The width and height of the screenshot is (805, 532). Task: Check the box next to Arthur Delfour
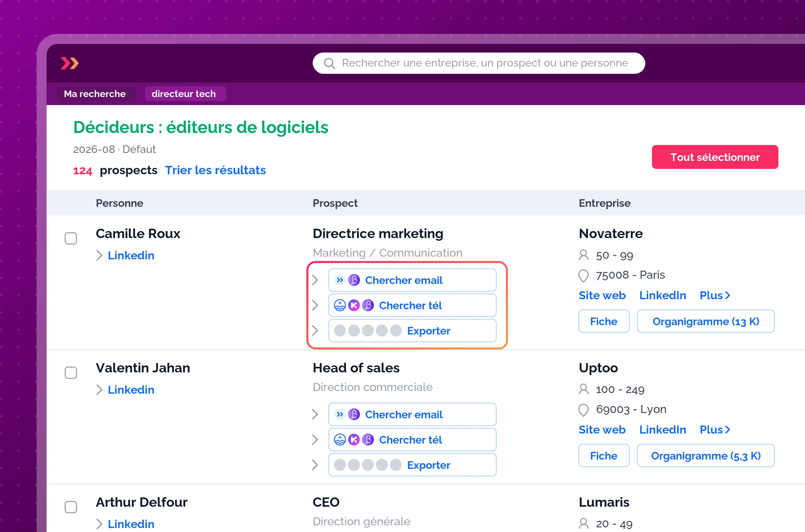pos(71,507)
